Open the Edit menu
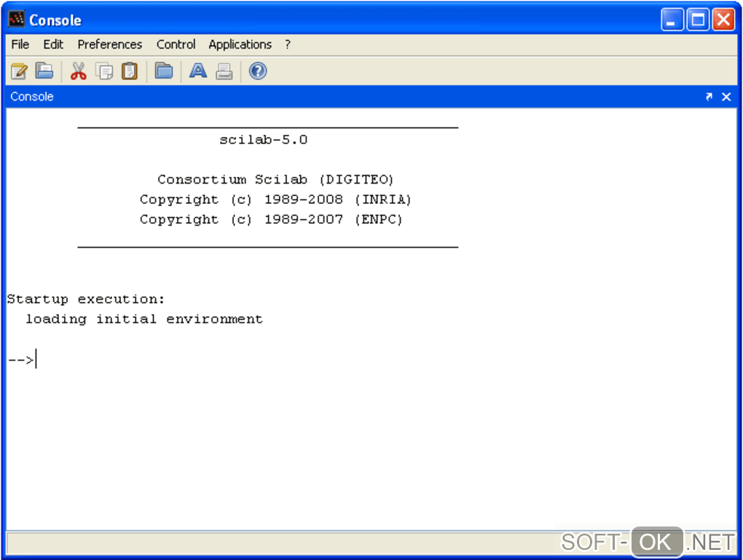Image resolution: width=743 pixels, height=560 pixels. (53, 44)
